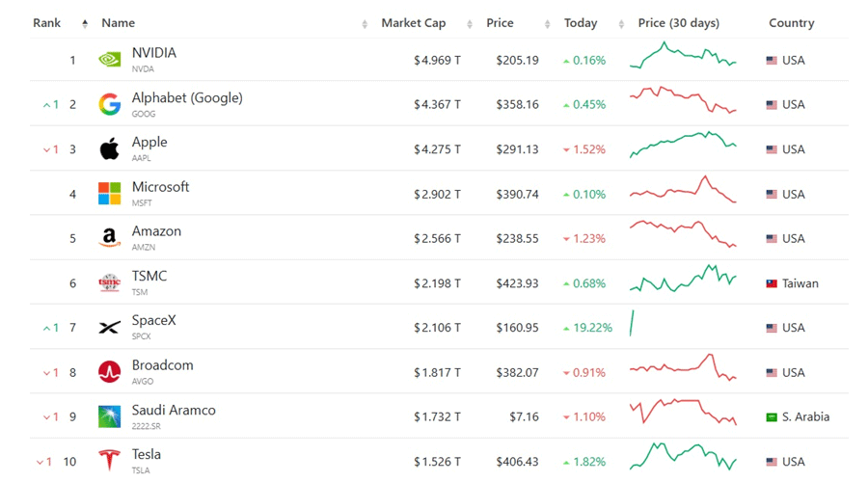Sort by Market Cap column arrows

tap(470, 24)
